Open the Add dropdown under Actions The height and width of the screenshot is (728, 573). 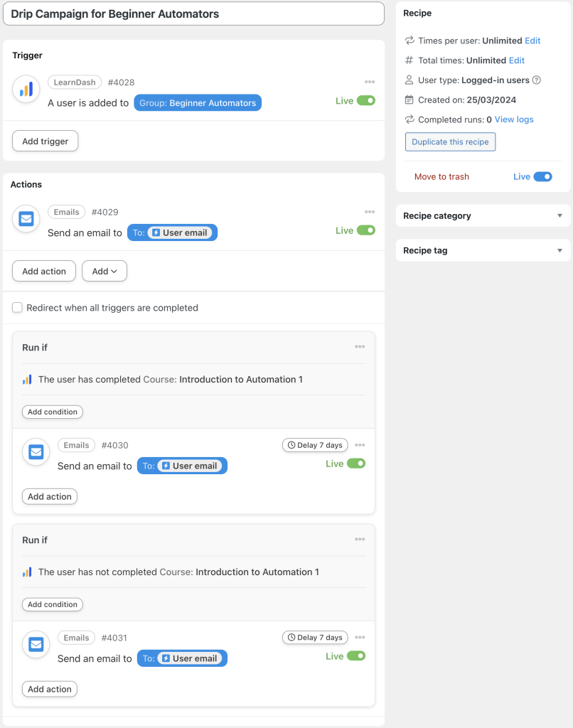(x=104, y=271)
